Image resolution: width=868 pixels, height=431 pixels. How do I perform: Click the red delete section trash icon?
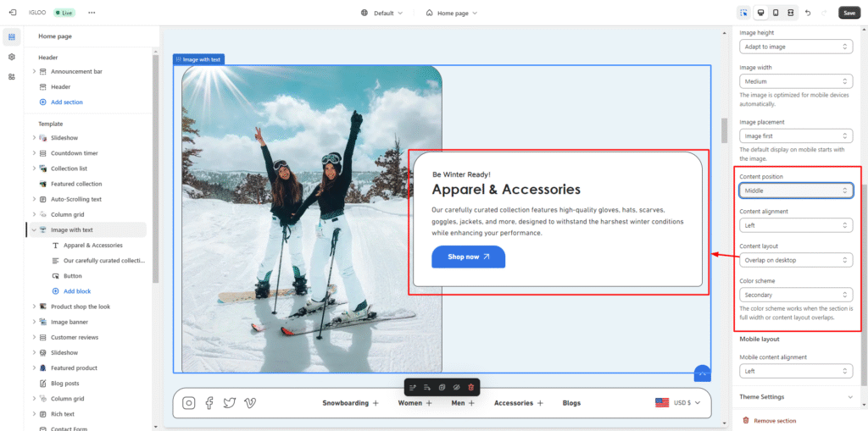[x=471, y=387]
